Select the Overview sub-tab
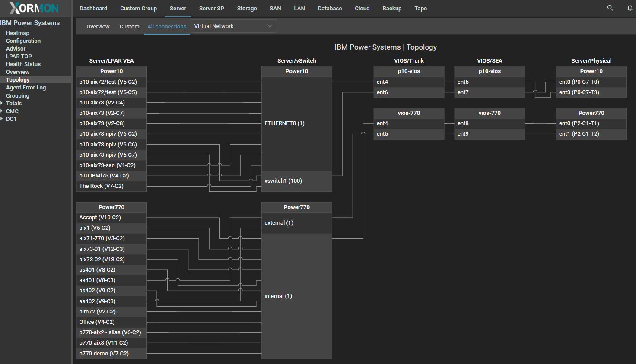Viewport: 636px width, 364px height. (x=98, y=27)
